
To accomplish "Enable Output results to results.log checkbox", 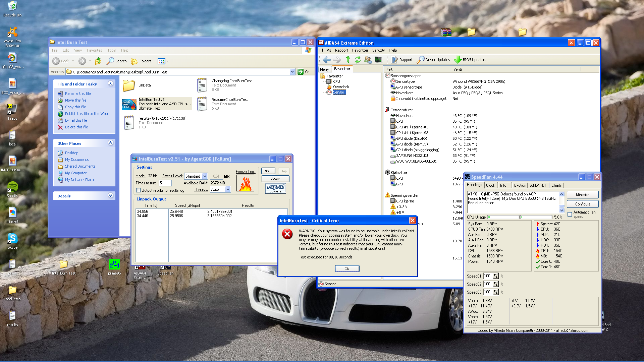I will click(x=138, y=190).
